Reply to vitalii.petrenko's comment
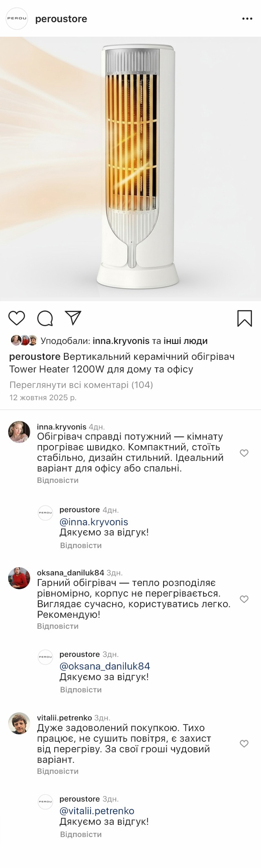Viewport: 261px width, 868px height. point(58,771)
